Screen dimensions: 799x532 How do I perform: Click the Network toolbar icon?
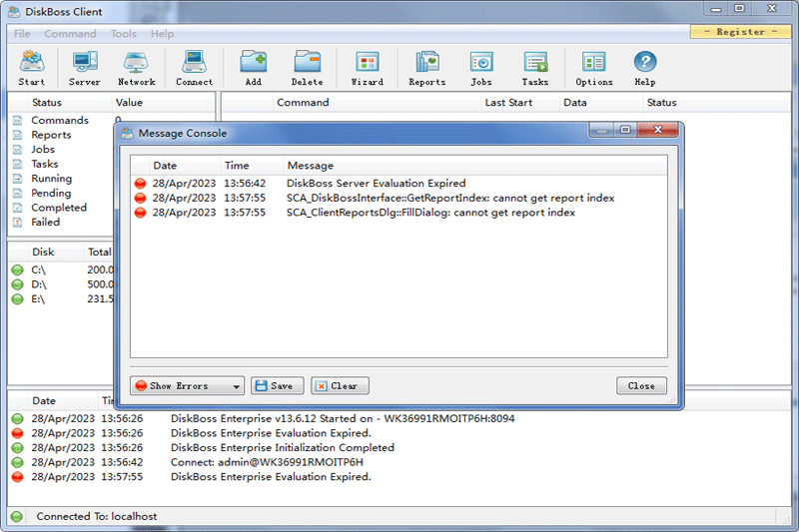tap(136, 68)
